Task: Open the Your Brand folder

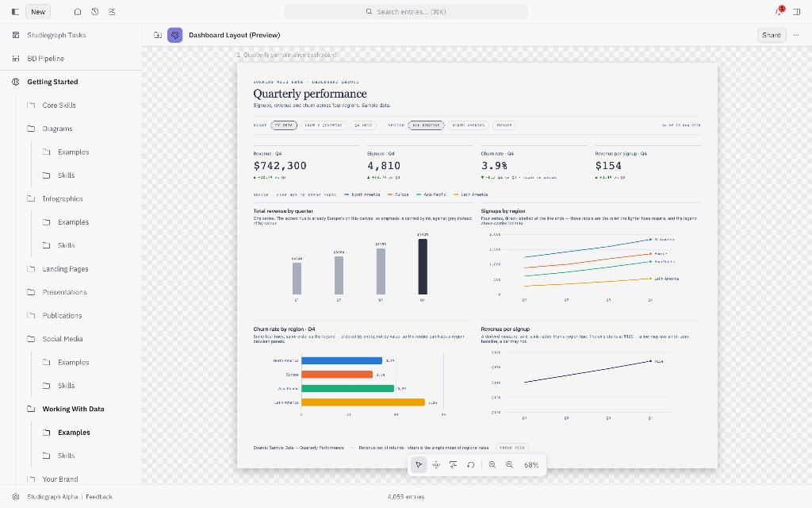Action: click(x=60, y=479)
